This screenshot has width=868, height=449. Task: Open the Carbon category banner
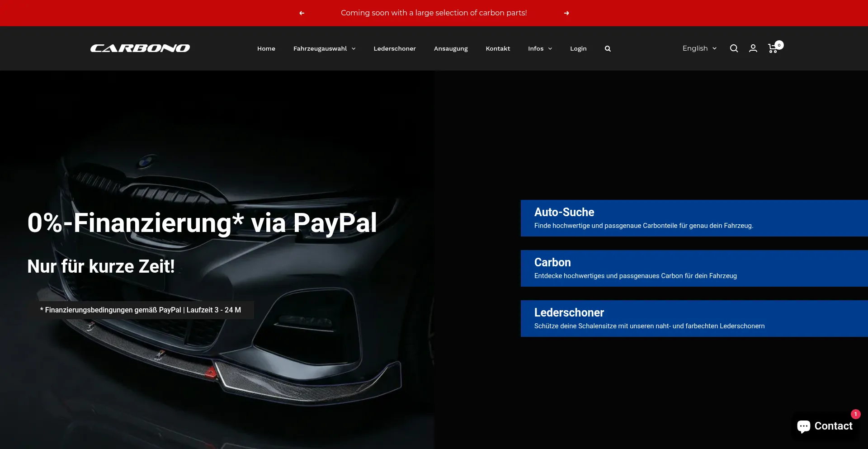click(694, 268)
